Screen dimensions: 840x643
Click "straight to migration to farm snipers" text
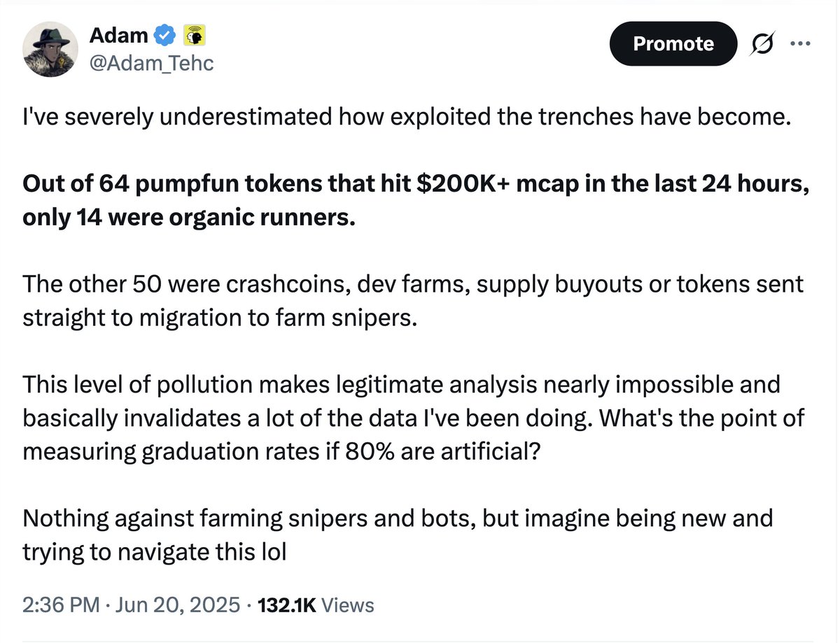tap(220, 317)
